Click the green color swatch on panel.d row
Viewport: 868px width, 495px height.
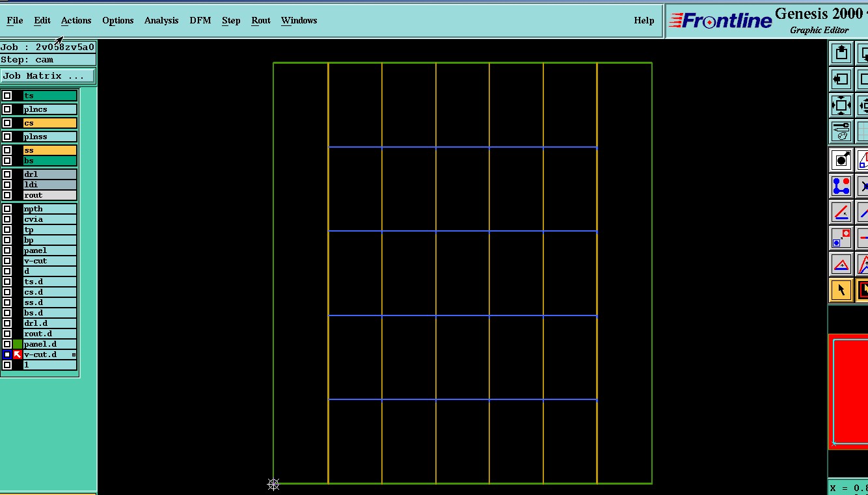coord(18,344)
